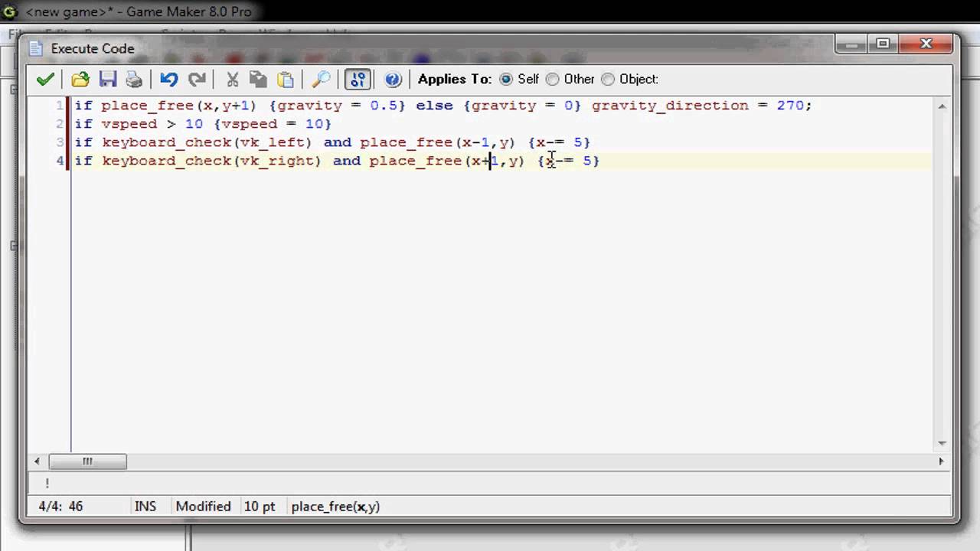Minimize the Execute Code window
The height and width of the screenshot is (551, 980).
point(850,44)
